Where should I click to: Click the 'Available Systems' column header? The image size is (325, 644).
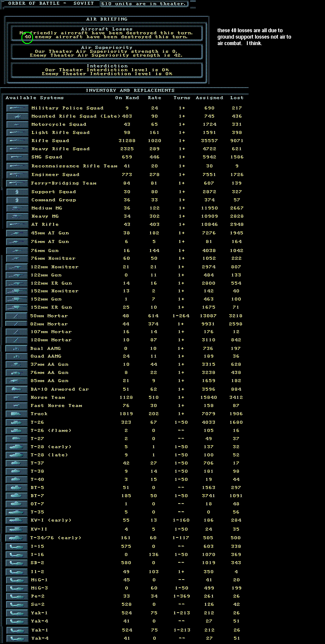tap(34, 98)
